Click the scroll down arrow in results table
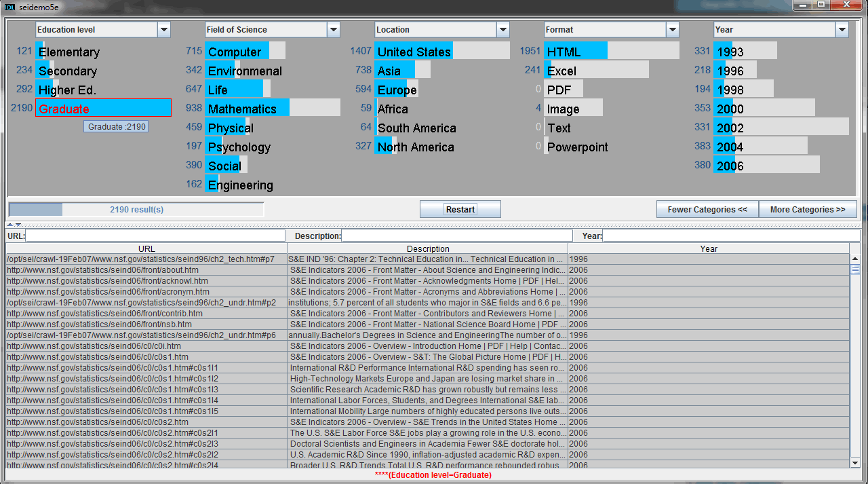 point(855,462)
